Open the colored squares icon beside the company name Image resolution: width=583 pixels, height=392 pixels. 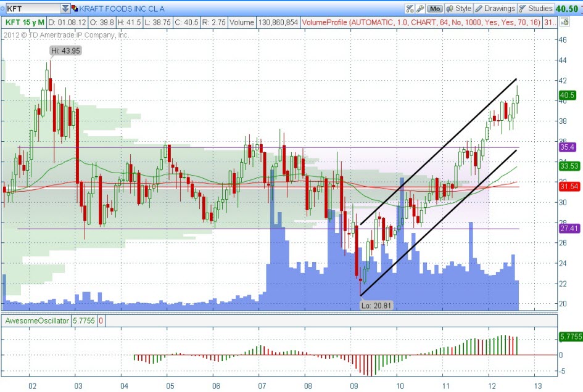point(75,8)
